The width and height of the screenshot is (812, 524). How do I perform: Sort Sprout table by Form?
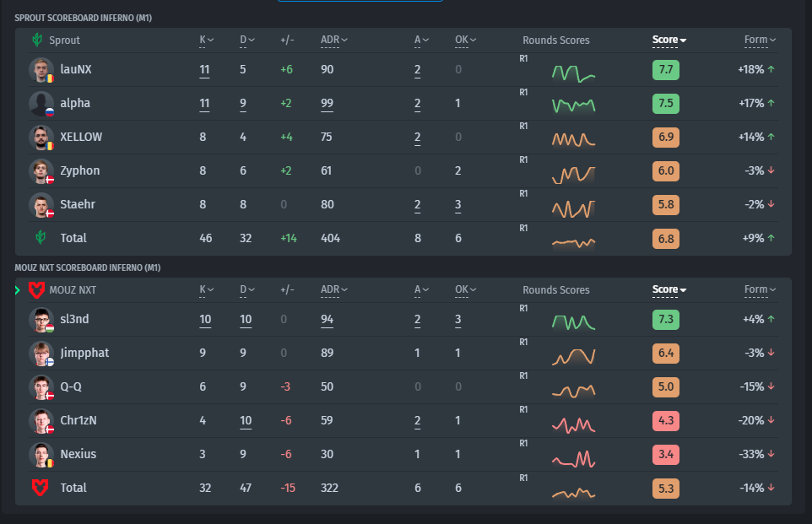(760, 40)
